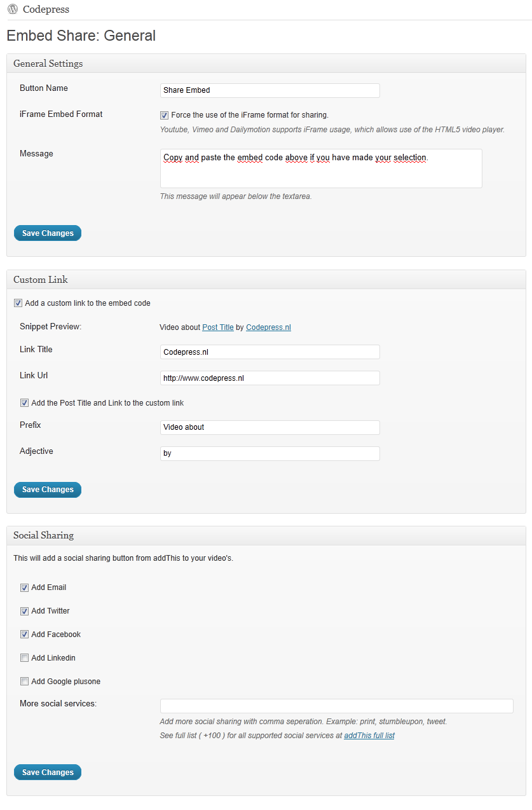Uncheck the Add Twitter option
This screenshot has height=810, width=532.
point(24,611)
